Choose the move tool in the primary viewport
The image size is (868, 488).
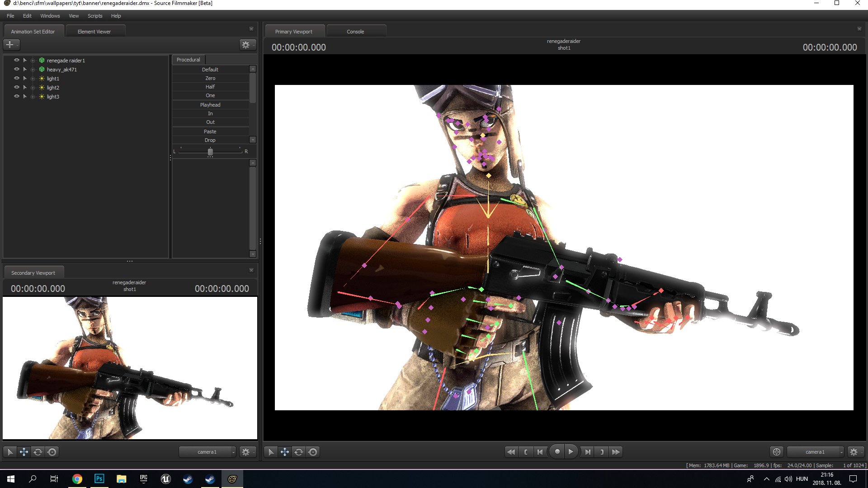tap(285, 452)
